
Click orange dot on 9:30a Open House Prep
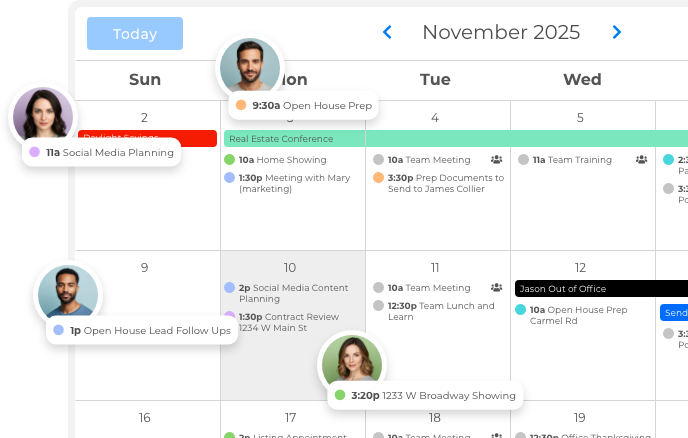click(x=240, y=105)
